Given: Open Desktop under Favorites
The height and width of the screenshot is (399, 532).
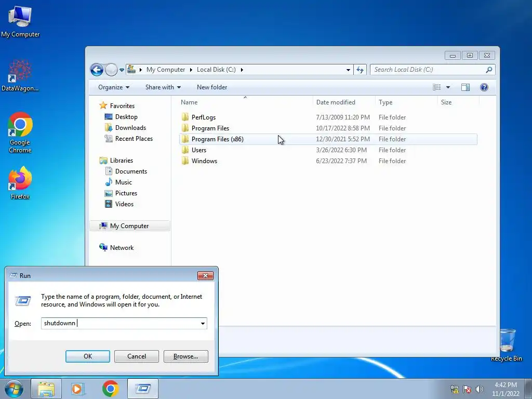Looking at the screenshot, I should [126, 117].
